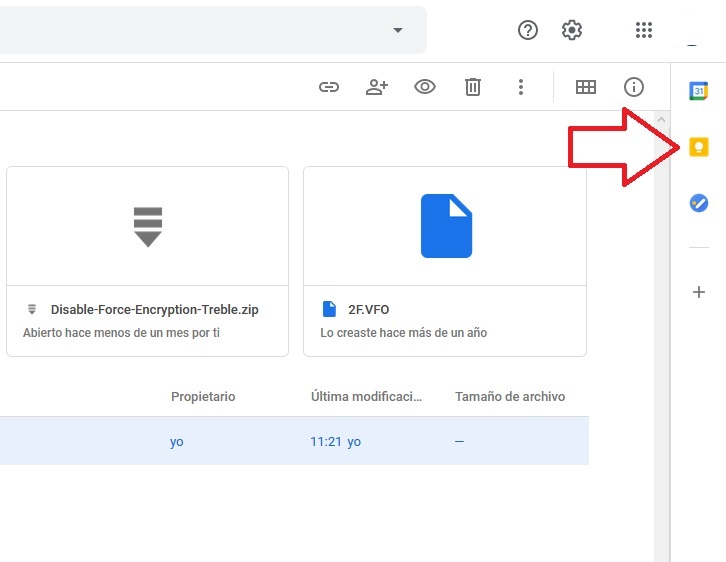Open Google Calendar in the side panel
Viewport: 726px width, 562px height.
click(699, 91)
